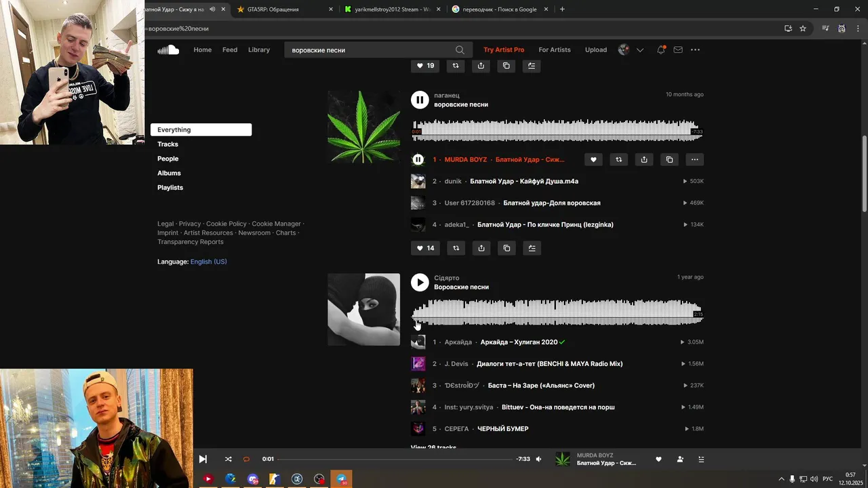The image size is (868, 488).
Task: Open the Next up queue in the player
Action: pyautogui.click(x=701, y=459)
